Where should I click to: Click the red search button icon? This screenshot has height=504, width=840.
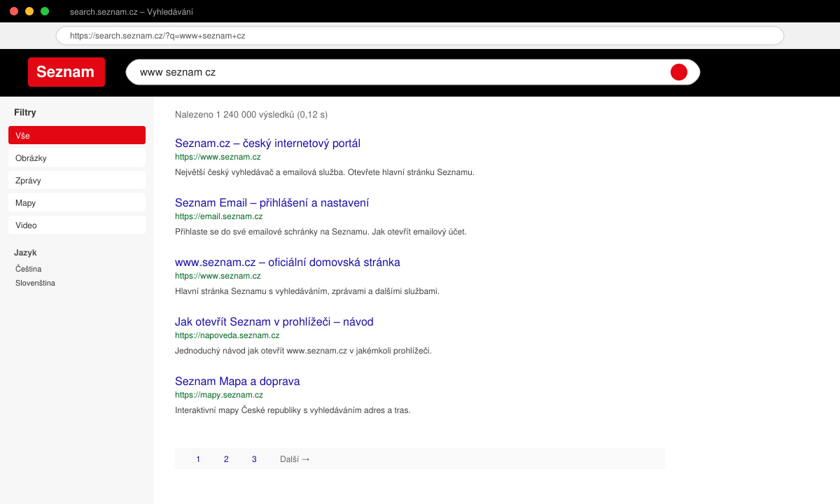679,72
